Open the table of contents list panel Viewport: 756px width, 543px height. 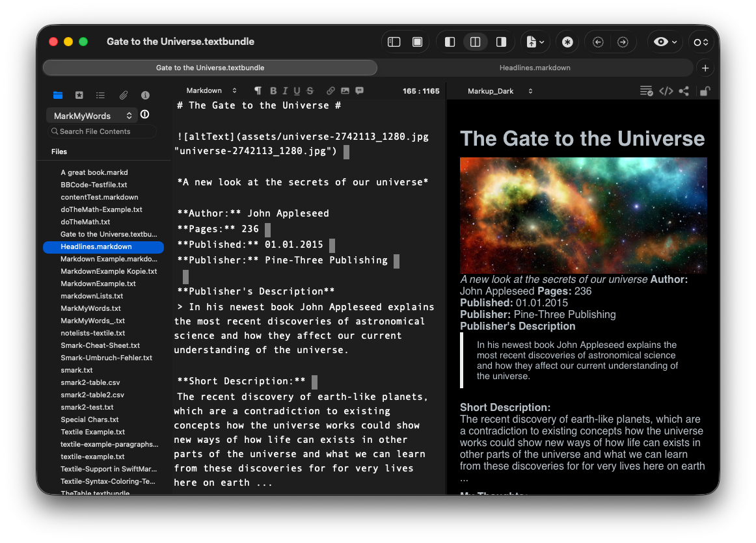coord(100,95)
